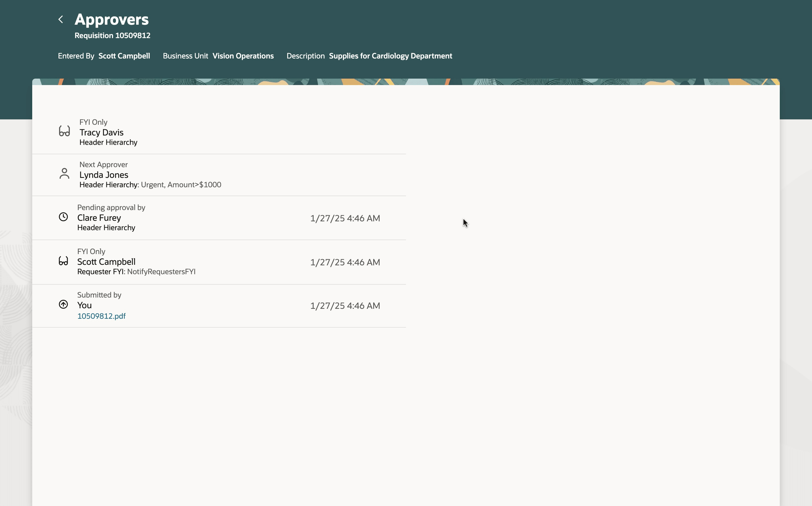Click the timestamp on Scott Campbell's FYI row
Viewport: 812px width, 506px height.
(345, 262)
